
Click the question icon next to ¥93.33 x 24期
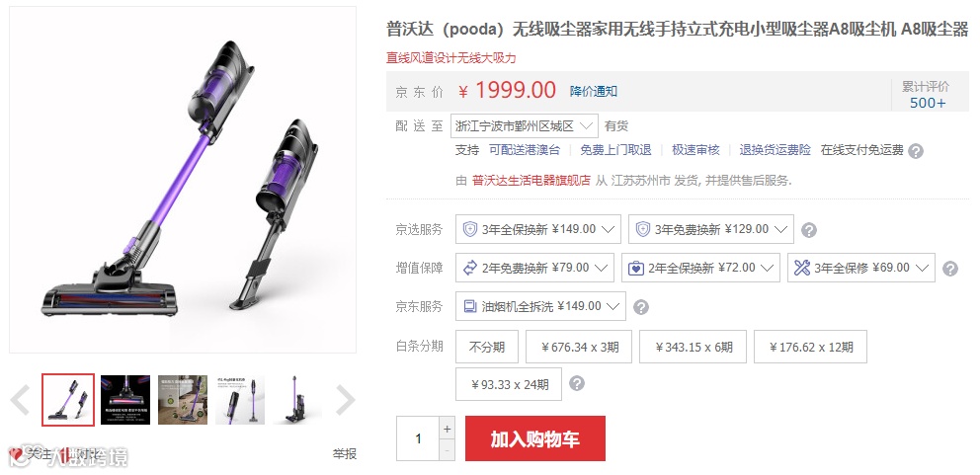(x=577, y=383)
